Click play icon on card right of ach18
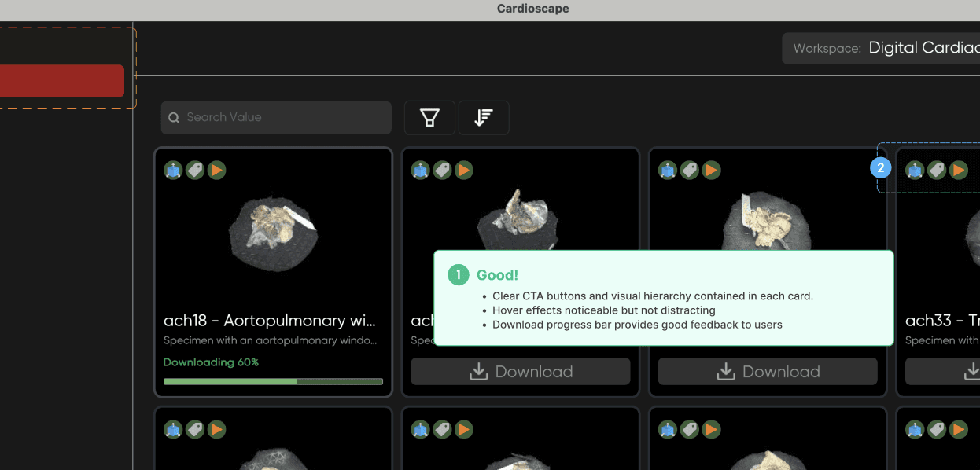 465,170
